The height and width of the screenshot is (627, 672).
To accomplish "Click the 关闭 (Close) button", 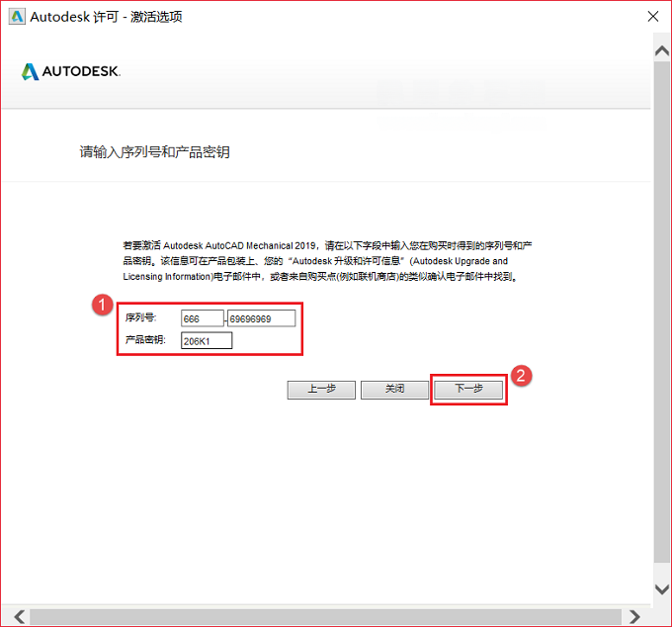I will coord(394,390).
